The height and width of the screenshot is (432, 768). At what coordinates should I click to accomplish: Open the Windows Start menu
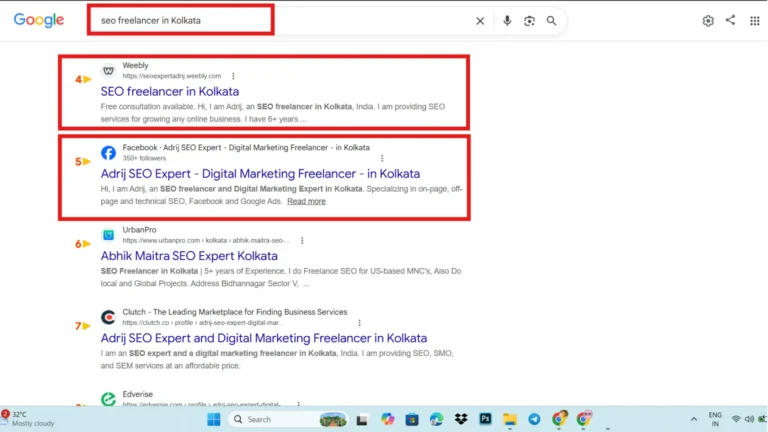click(x=214, y=419)
